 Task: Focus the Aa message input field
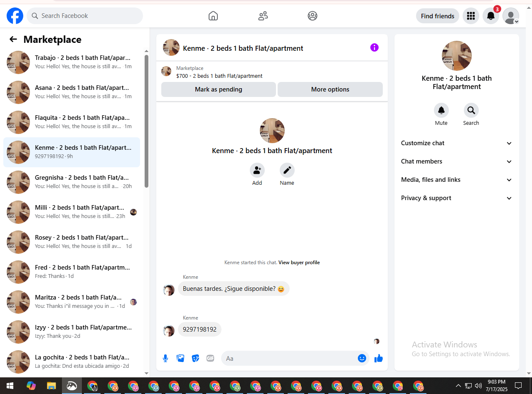pos(289,358)
